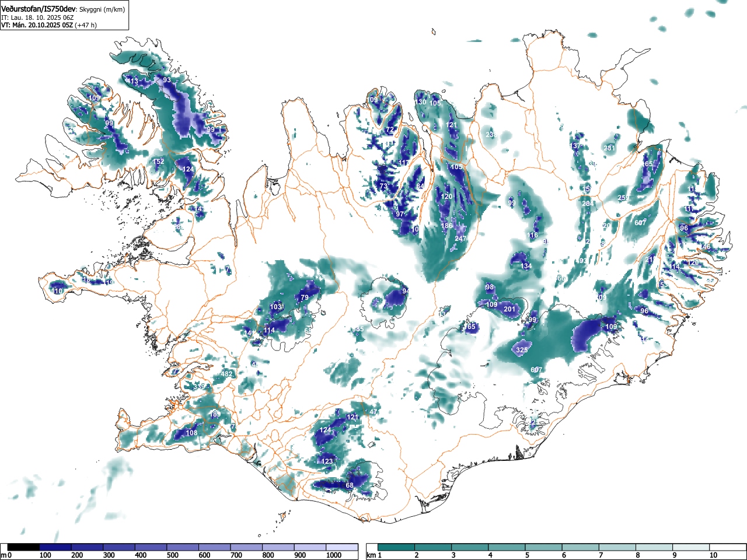The image size is (747, 560).
Task: Click the '84' visibility value in the north
Action: (420, 187)
